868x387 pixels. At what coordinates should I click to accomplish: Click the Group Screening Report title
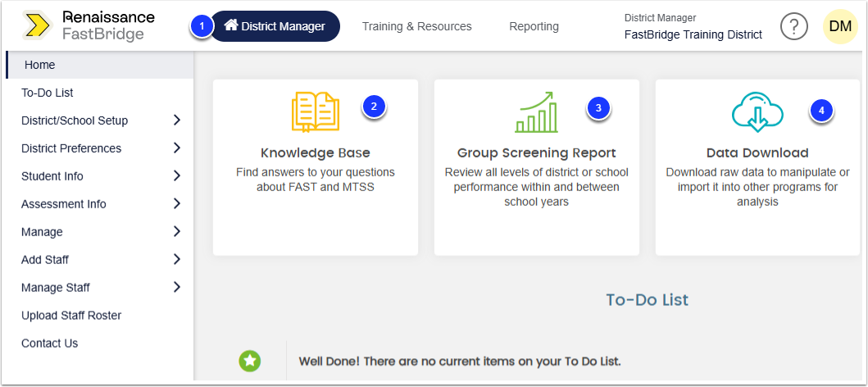coord(536,153)
